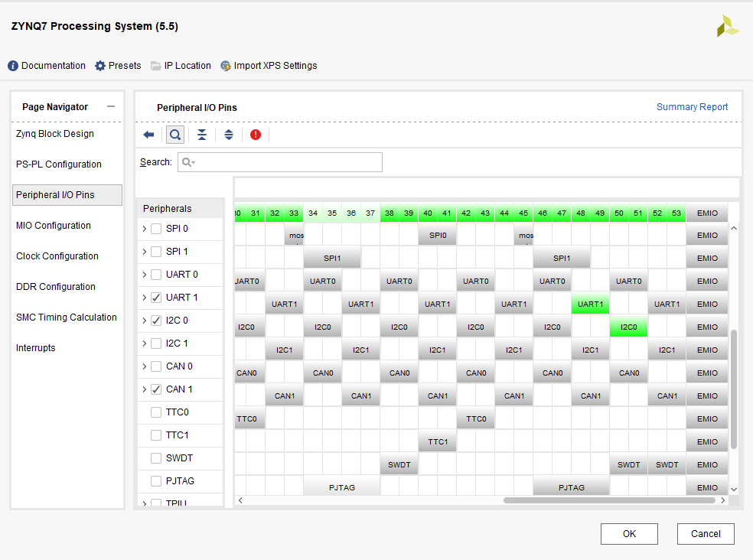Expand the UART 0 tree row
This screenshot has width=753, height=560.
pyautogui.click(x=144, y=275)
